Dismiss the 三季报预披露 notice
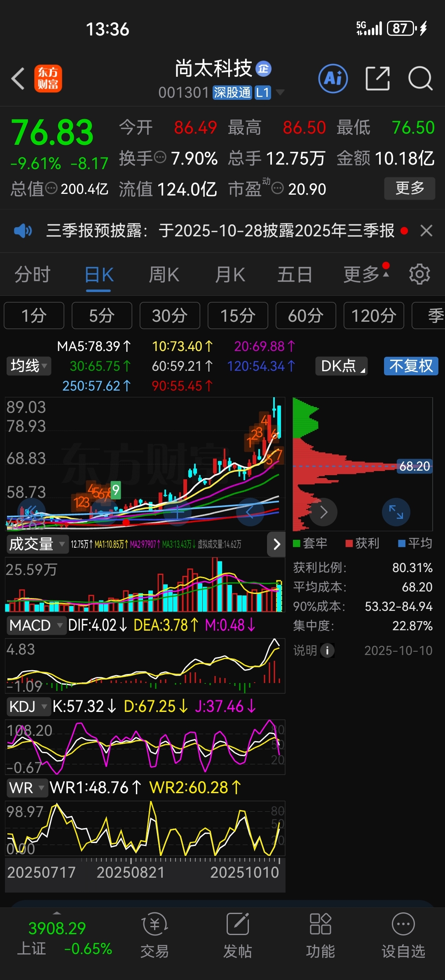The image size is (445, 980). click(426, 231)
